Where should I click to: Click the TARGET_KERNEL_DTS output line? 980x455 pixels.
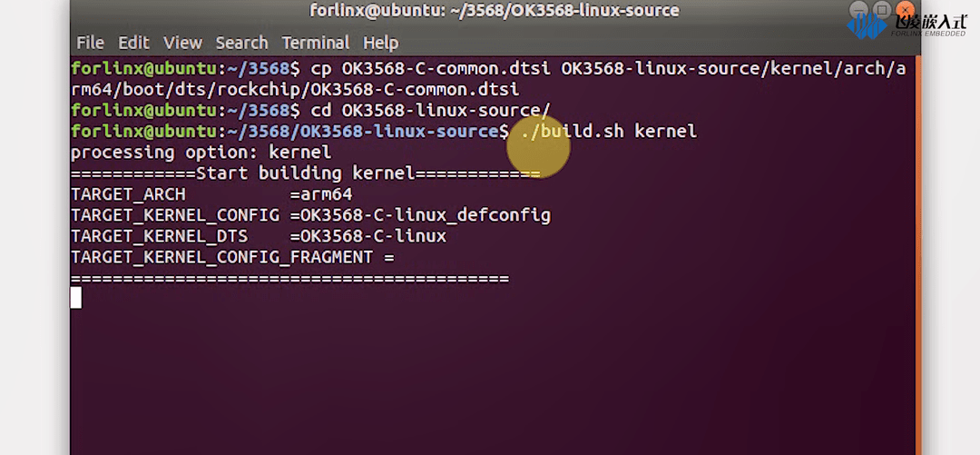pyautogui.click(x=258, y=236)
